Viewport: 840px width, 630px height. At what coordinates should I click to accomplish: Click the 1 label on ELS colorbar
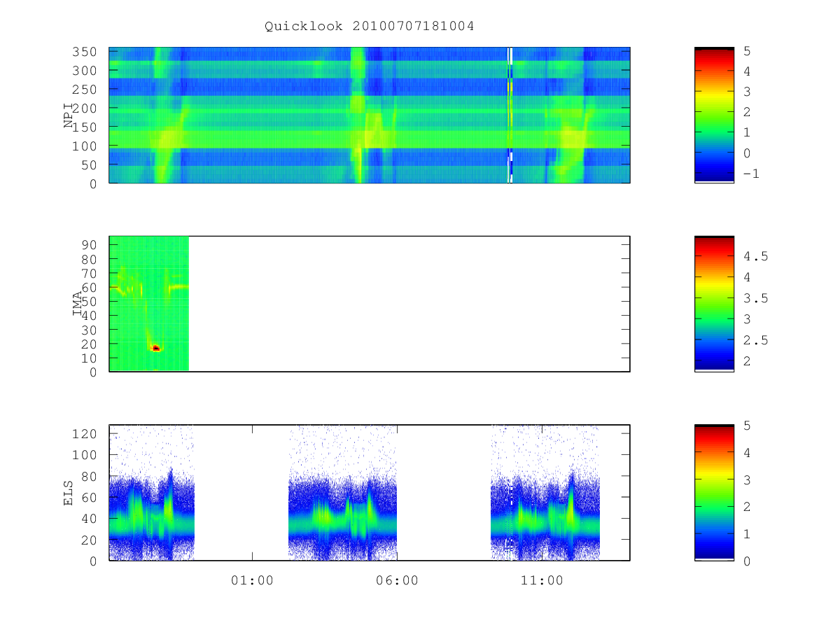pos(748,534)
